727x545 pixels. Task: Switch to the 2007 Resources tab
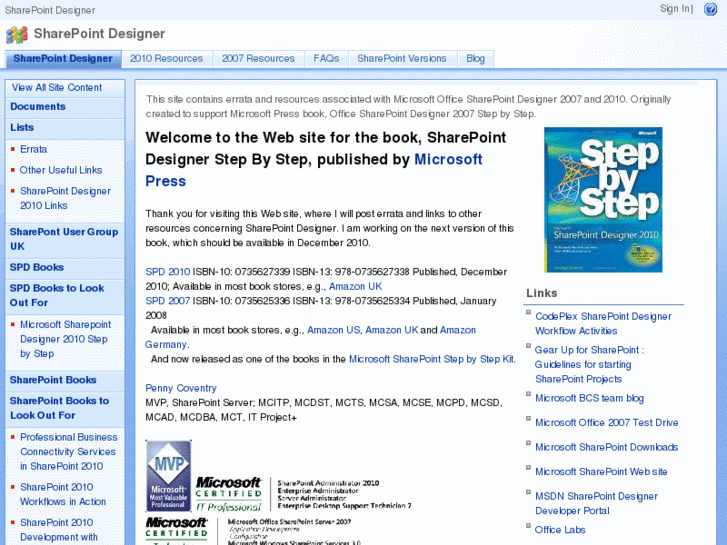pyautogui.click(x=258, y=59)
